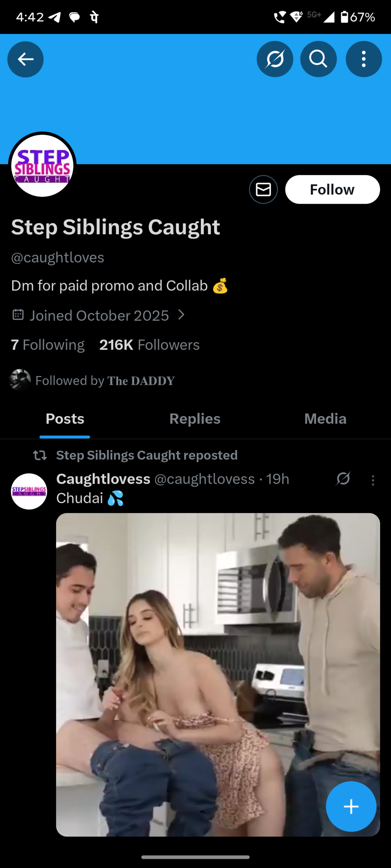
Task: Tap the blue profile banner image
Action: (x=195, y=112)
